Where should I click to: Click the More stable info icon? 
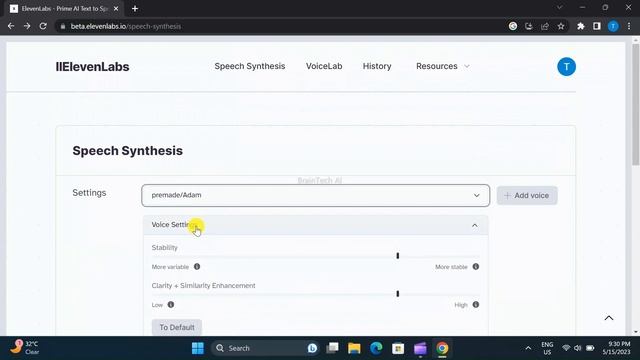476,267
